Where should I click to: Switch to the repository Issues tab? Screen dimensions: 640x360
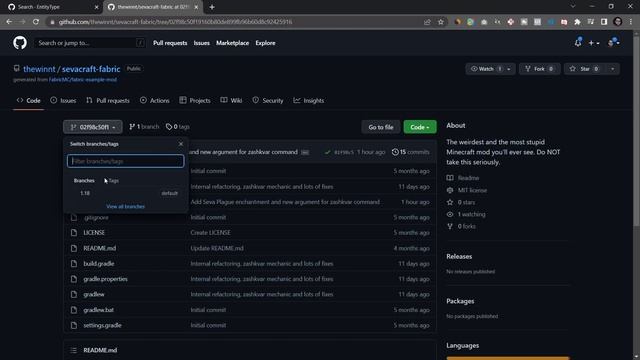click(63, 100)
